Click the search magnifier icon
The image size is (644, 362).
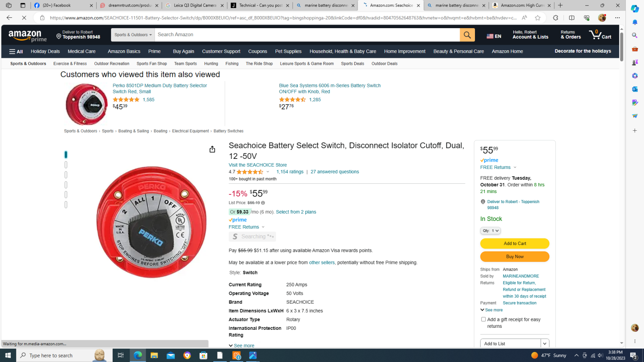[467, 35]
